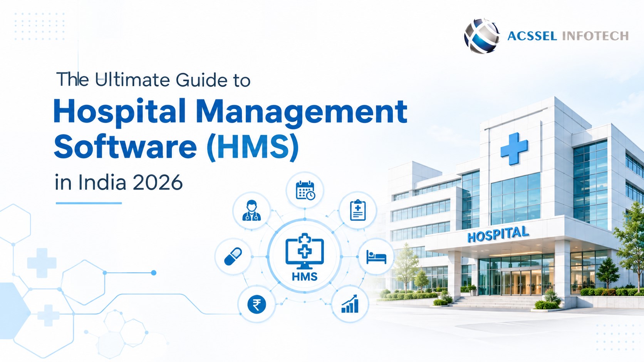644x362 pixels.
Task: Click the central HMS monitor icon
Action: click(x=305, y=251)
